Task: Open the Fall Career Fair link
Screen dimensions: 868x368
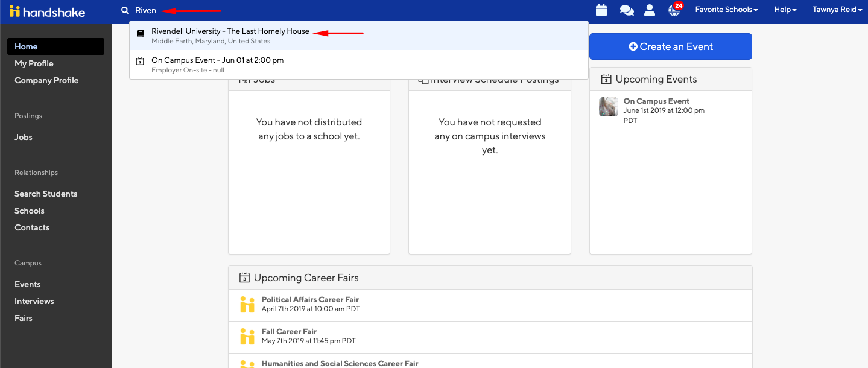Action: [x=289, y=332]
